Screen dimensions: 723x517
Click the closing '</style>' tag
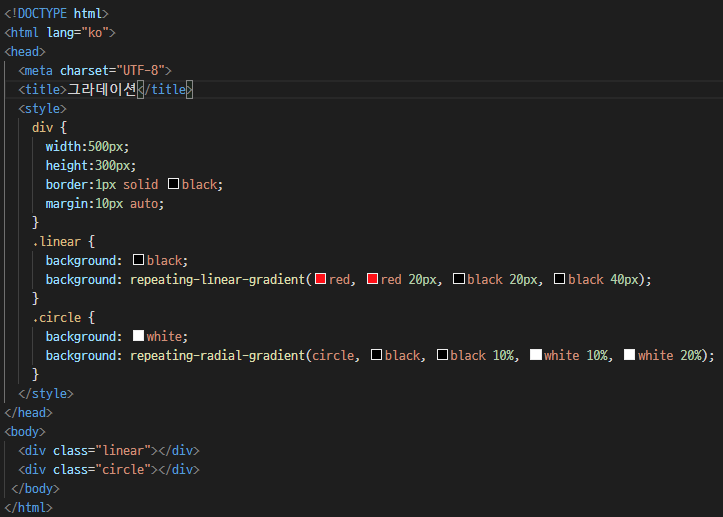pos(46,393)
